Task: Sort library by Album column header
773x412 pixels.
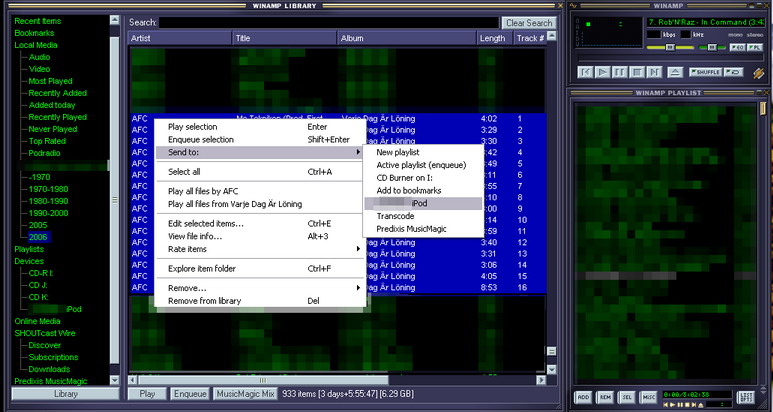Action: (x=407, y=38)
